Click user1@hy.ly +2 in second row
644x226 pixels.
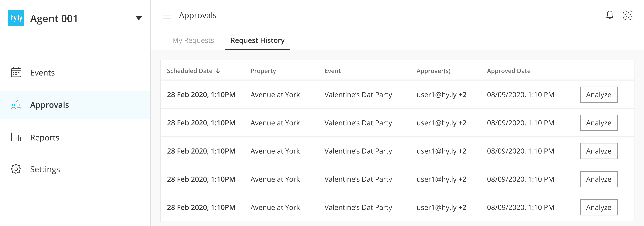point(441,123)
